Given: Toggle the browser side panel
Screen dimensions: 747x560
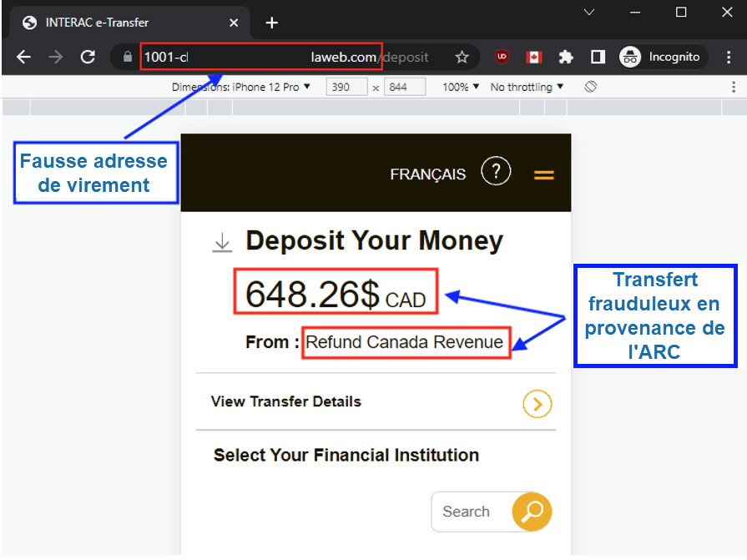Looking at the screenshot, I should 598,57.
